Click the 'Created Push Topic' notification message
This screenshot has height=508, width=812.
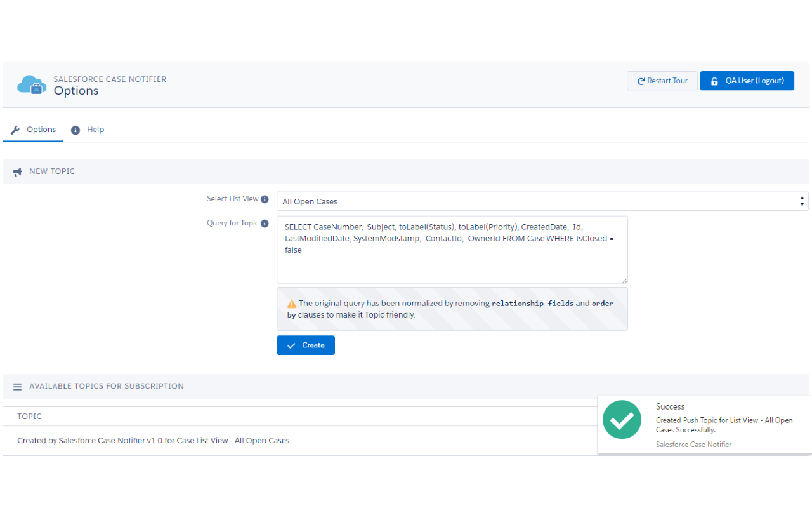click(724, 425)
